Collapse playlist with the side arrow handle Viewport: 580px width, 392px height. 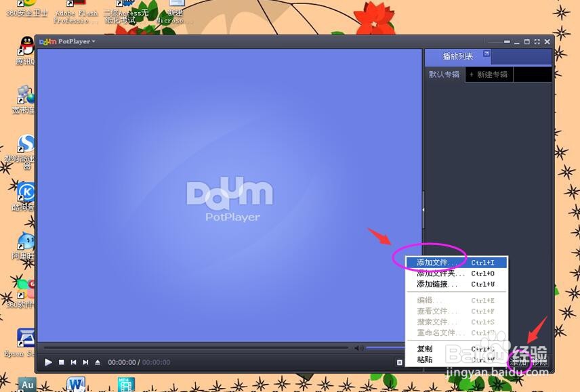[423, 209]
